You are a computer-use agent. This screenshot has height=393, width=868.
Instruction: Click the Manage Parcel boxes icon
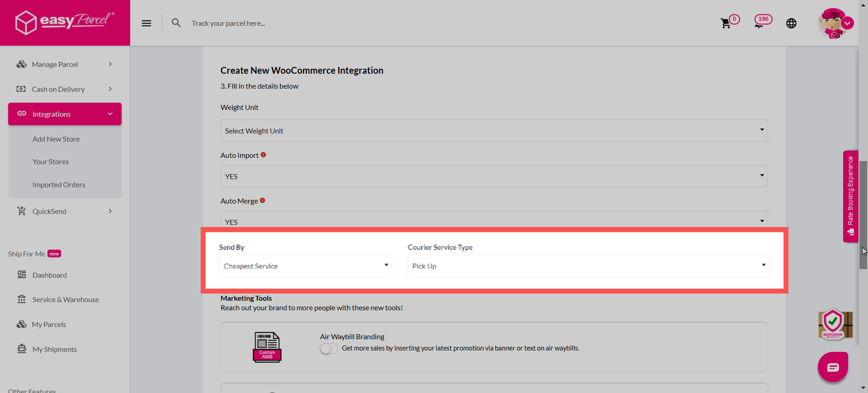21,64
